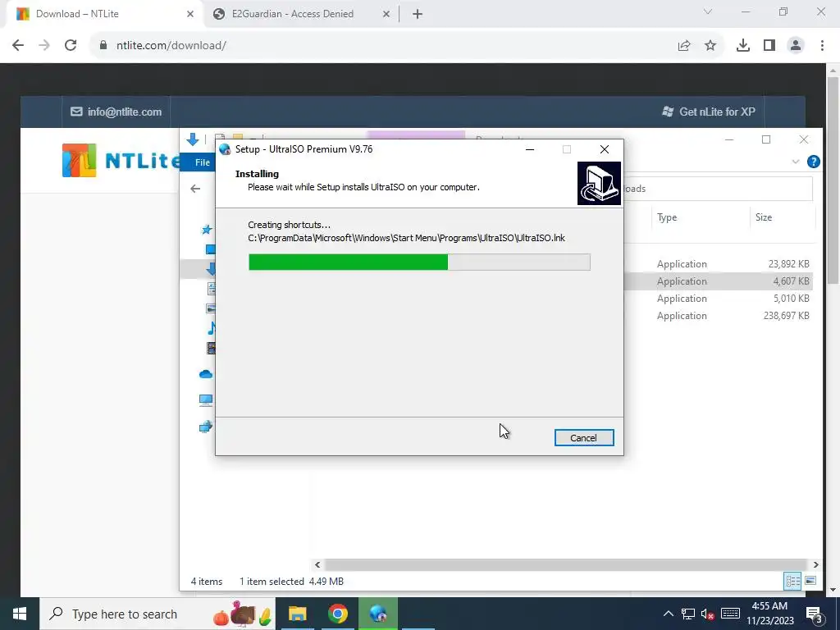Open File Explorer help icon
The height and width of the screenshot is (630, 840).
pyautogui.click(x=813, y=162)
